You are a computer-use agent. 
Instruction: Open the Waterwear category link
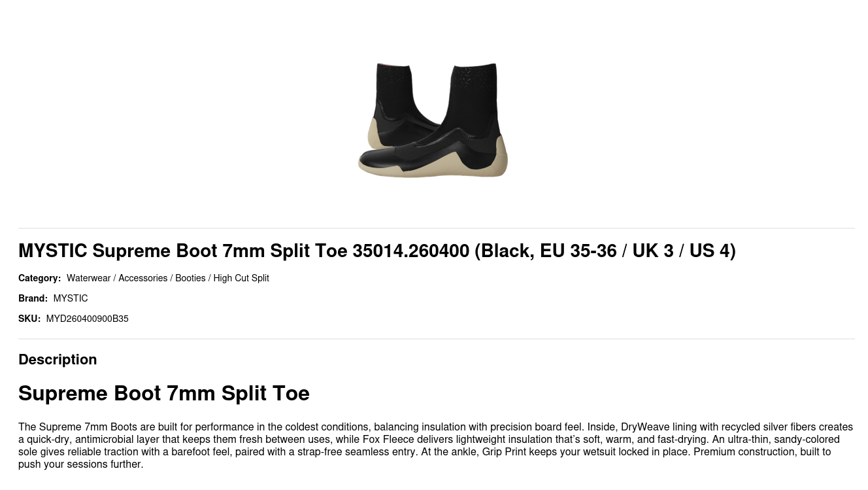pyautogui.click(x=88, y=278)
